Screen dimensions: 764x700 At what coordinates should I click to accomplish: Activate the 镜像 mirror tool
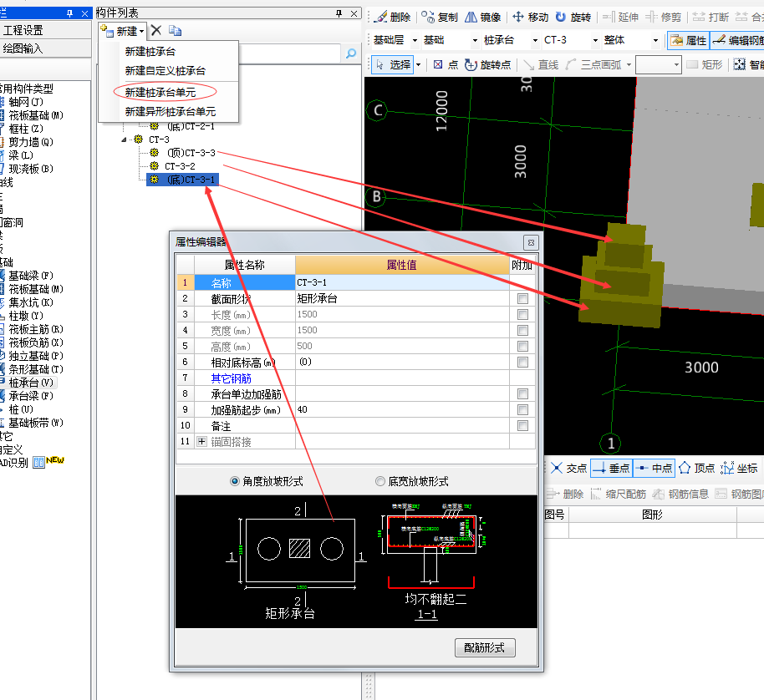pos(482,17)
